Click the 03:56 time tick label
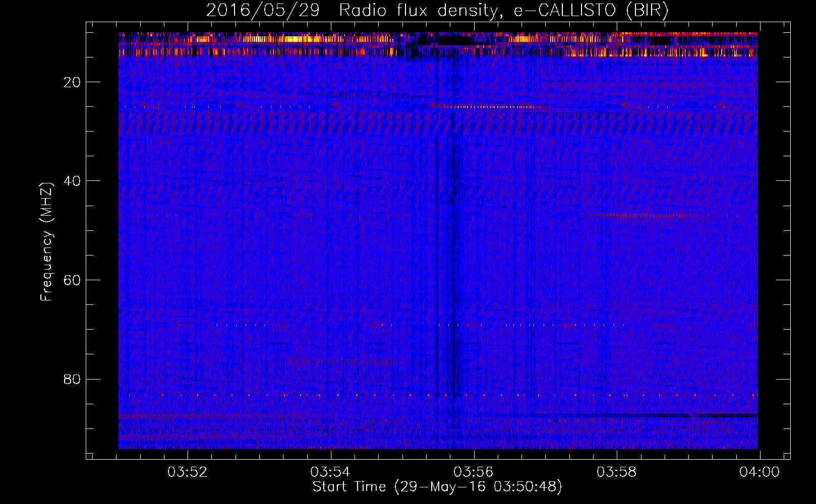Image resolution: width=816 pixels, height=504 pixels. tap(474, 472)
